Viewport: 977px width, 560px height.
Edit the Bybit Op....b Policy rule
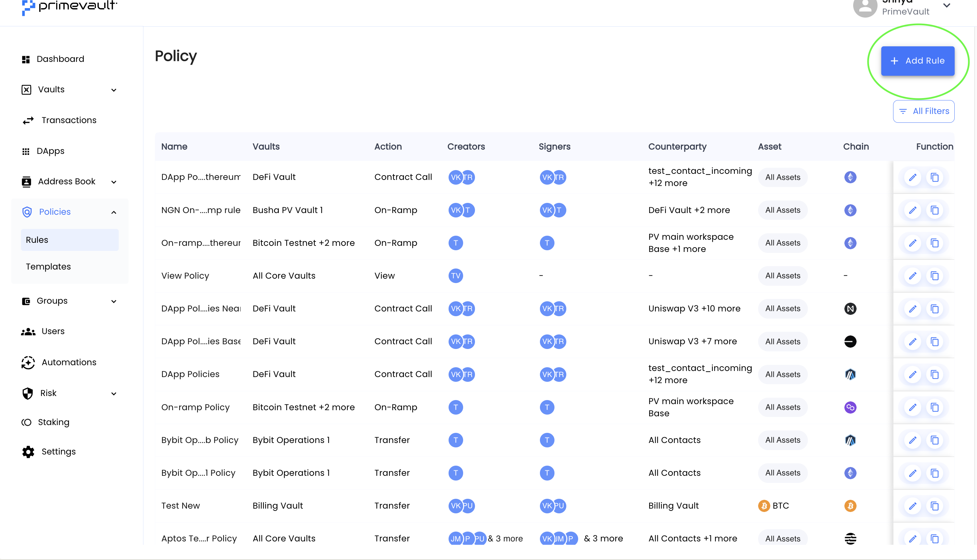pyautogui.click(x=912, y=440)
